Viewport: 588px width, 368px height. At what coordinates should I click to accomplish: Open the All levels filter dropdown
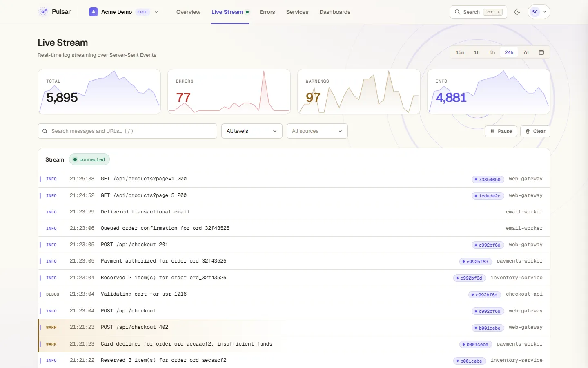coord(252,131)
